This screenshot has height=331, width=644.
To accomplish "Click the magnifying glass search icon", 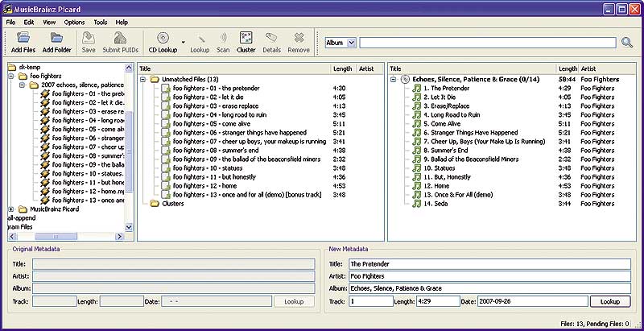I will tap(627, 43).
